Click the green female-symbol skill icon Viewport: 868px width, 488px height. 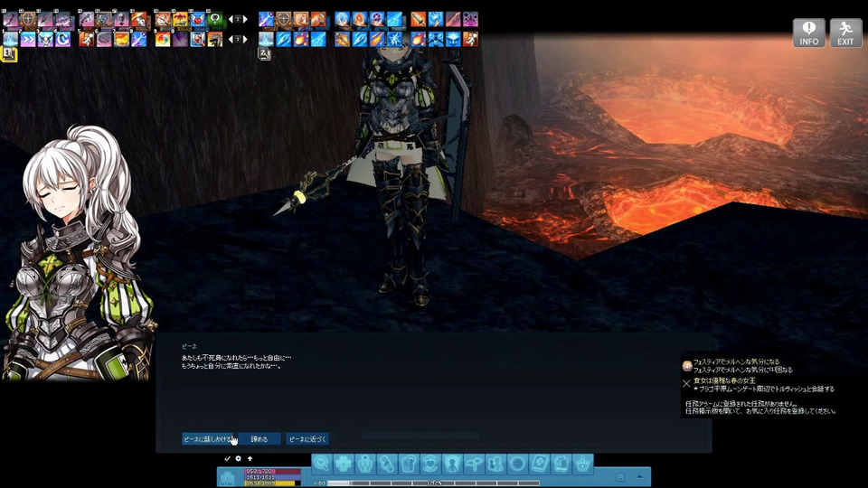[215, 19]
